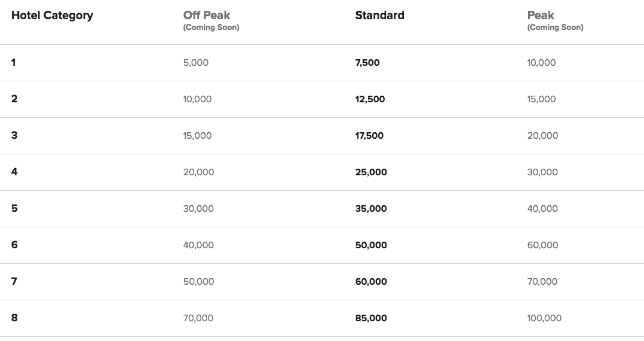644x341 pixels.
Task: Select the 7,500 Standard points value
Action: coord(367,63)
